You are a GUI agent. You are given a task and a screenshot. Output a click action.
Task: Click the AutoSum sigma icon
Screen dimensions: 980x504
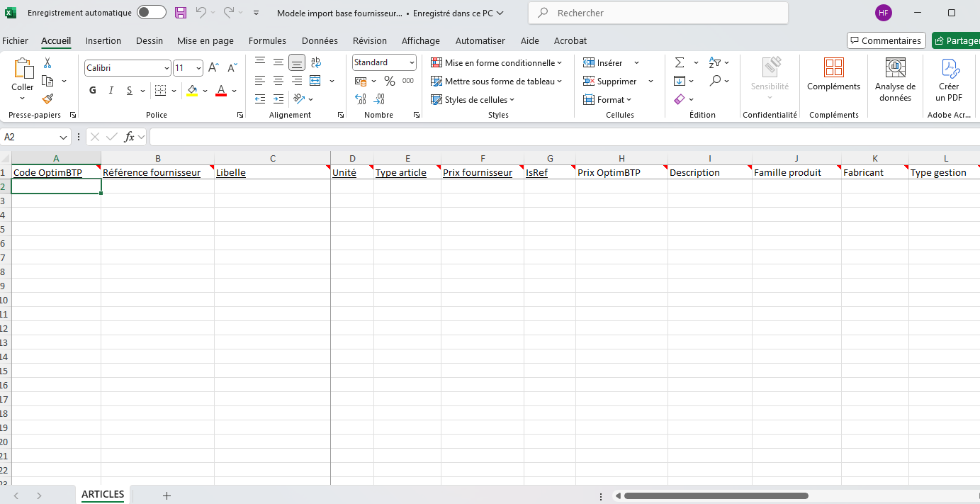[681, 62]
